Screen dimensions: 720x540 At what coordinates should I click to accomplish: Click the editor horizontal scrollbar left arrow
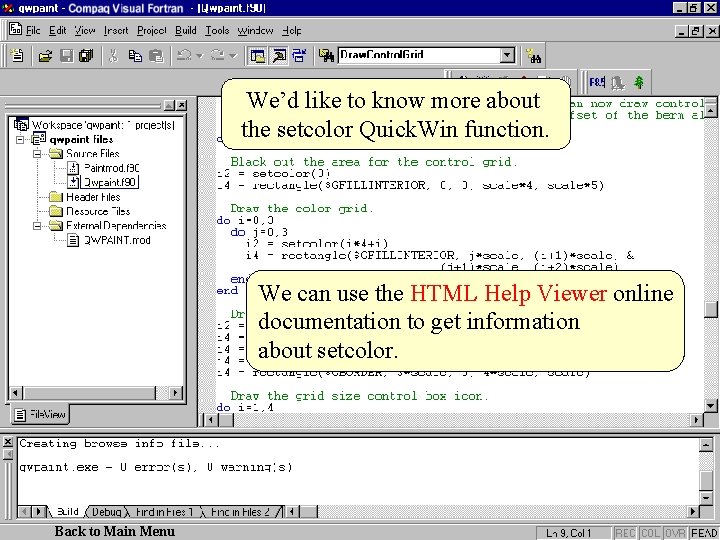[x=210, y=419]
